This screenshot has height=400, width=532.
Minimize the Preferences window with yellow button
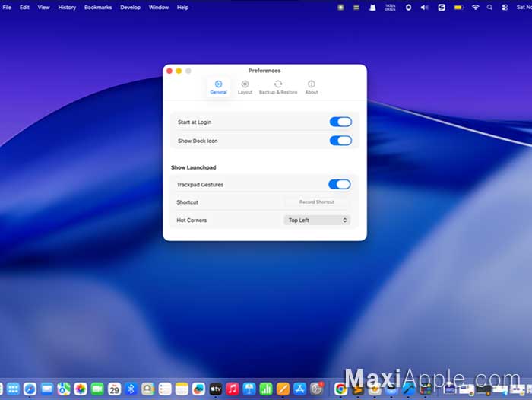(179, 71)
